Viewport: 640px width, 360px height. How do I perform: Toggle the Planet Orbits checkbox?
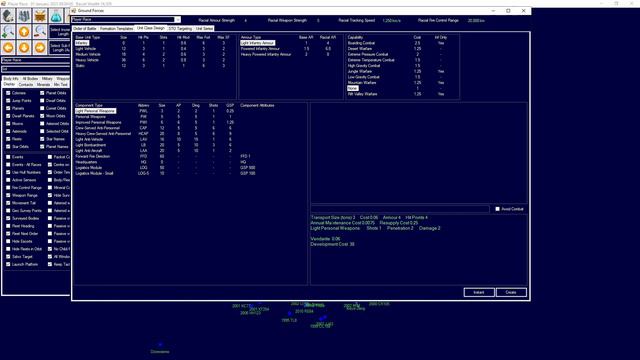coord(42,93)
